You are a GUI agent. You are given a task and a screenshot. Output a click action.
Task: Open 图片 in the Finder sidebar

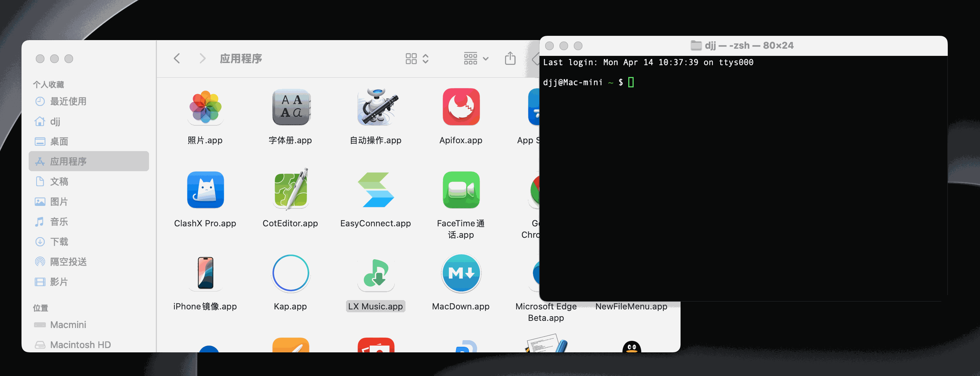coord(88,202)
